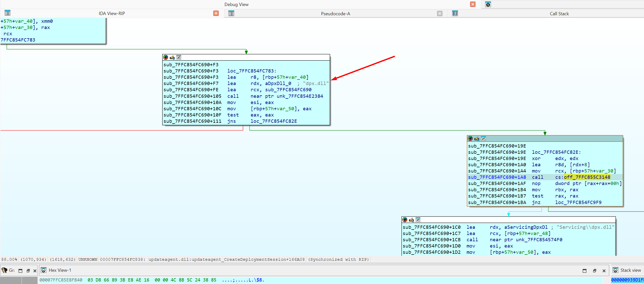This screenshot has height=284, width=644.
Task: Click the Stack view panel icon
Action: pyautogui.click(x=615, y=270)
